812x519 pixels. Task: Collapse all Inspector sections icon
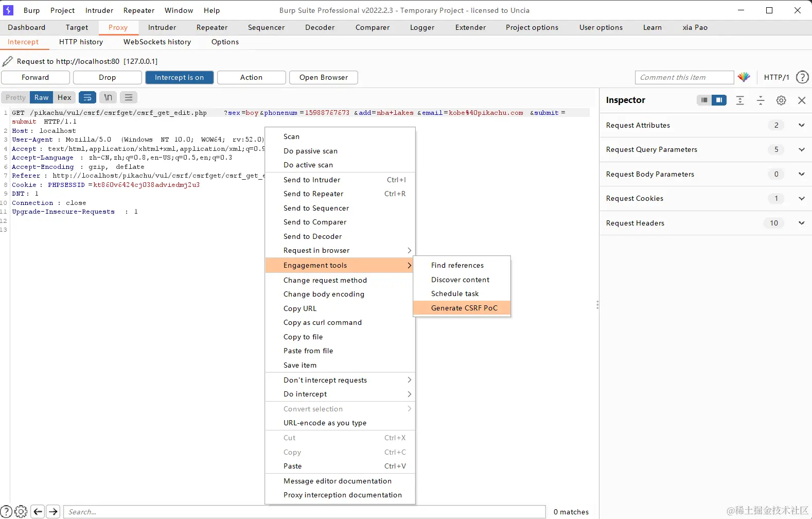click(761, 100)
